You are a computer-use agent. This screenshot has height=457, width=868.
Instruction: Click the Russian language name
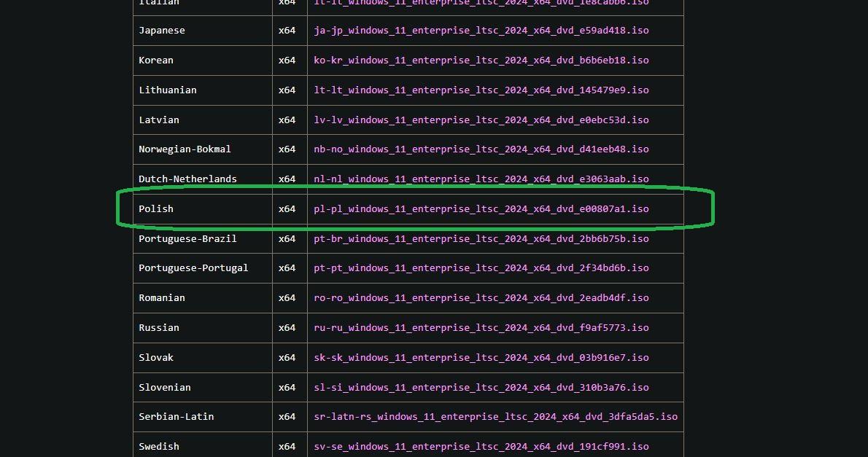pyautogui.click(x=159, y=328)
